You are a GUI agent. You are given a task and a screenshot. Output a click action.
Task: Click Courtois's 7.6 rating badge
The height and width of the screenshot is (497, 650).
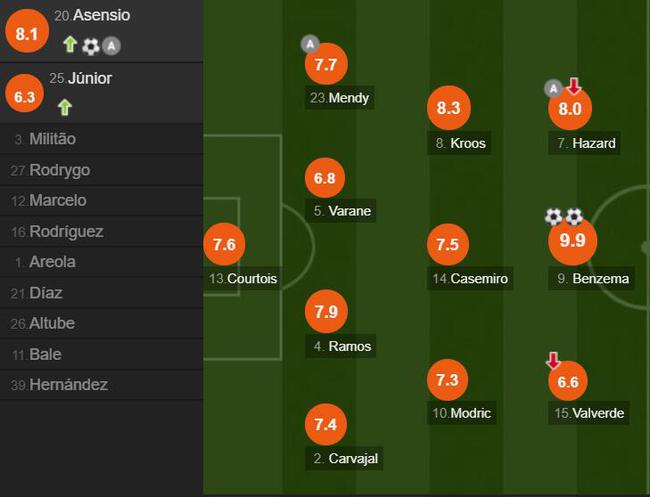coord(224,244)
